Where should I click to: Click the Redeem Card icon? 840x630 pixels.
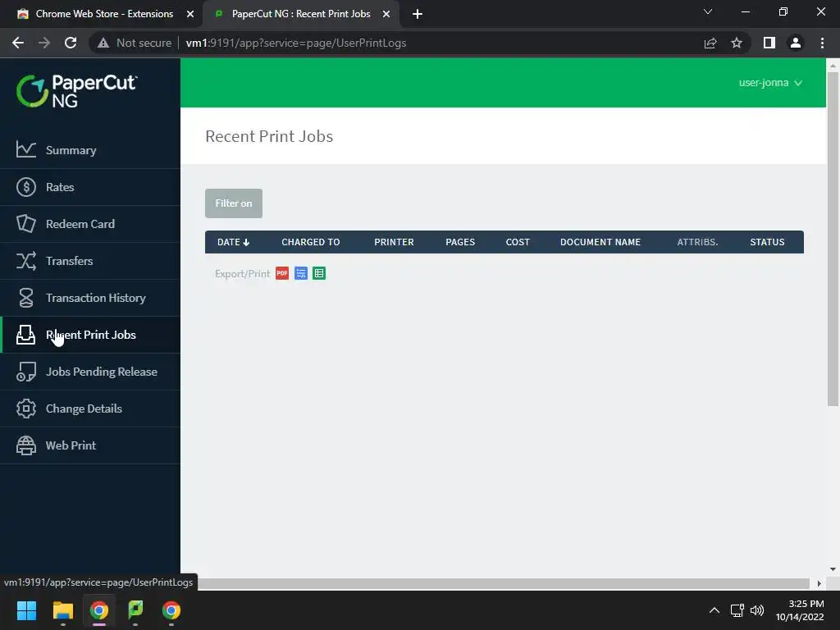tap(25, 223)
